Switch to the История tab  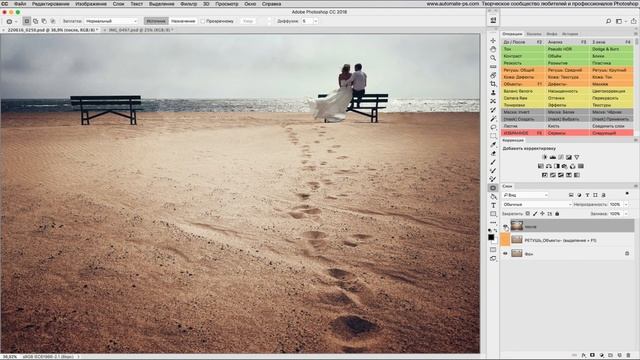(570, 34)
